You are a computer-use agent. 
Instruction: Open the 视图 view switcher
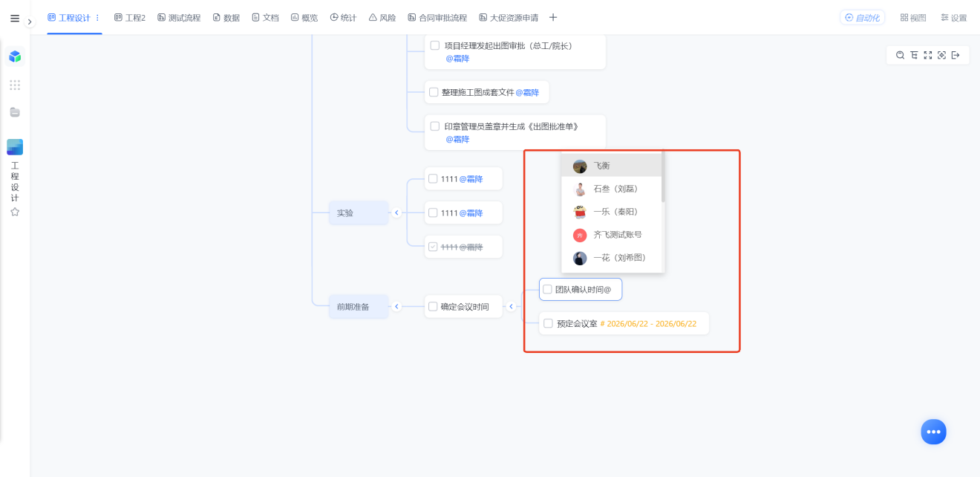point(913,18)
